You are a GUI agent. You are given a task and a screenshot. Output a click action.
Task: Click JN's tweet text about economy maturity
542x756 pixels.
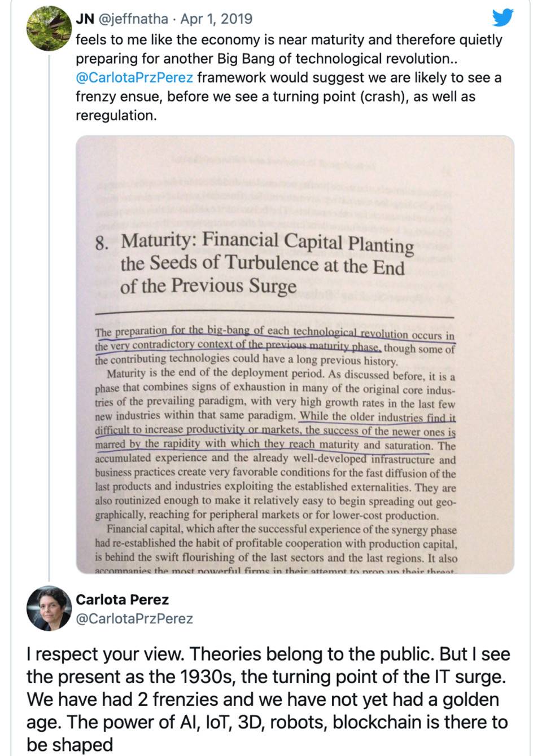pos(289,77)
